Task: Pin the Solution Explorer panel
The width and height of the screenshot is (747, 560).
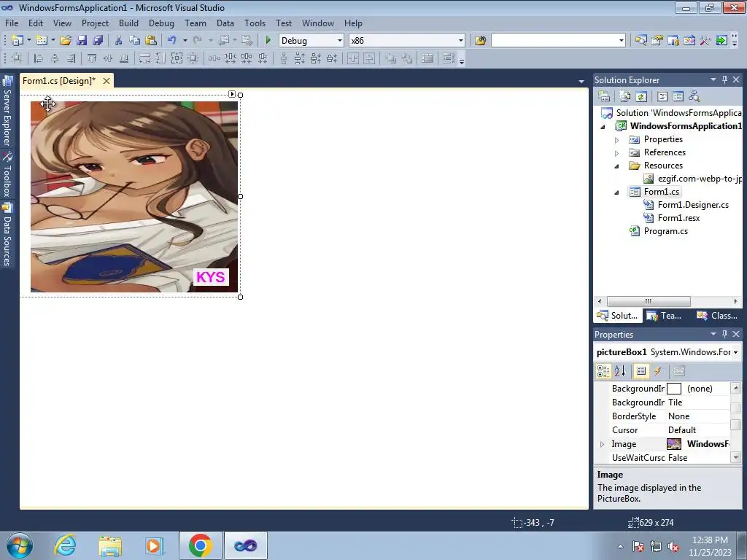Action: [x=724, y=80]
